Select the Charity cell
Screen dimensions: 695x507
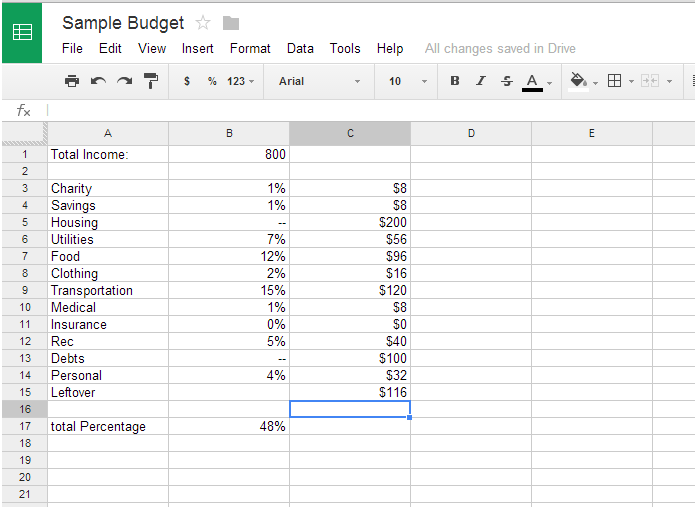[108, 188]
